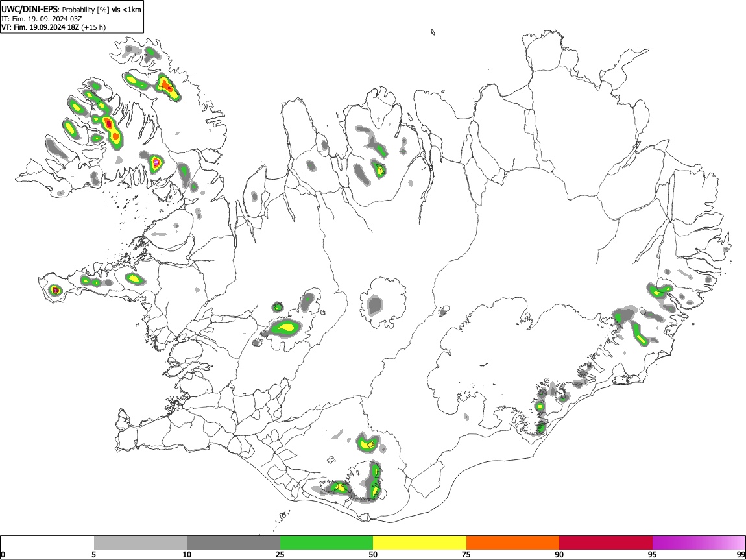This screenshot has height=560, width=746.
Task: Click the legend tick label '95'
Action: tap(653, 554)
